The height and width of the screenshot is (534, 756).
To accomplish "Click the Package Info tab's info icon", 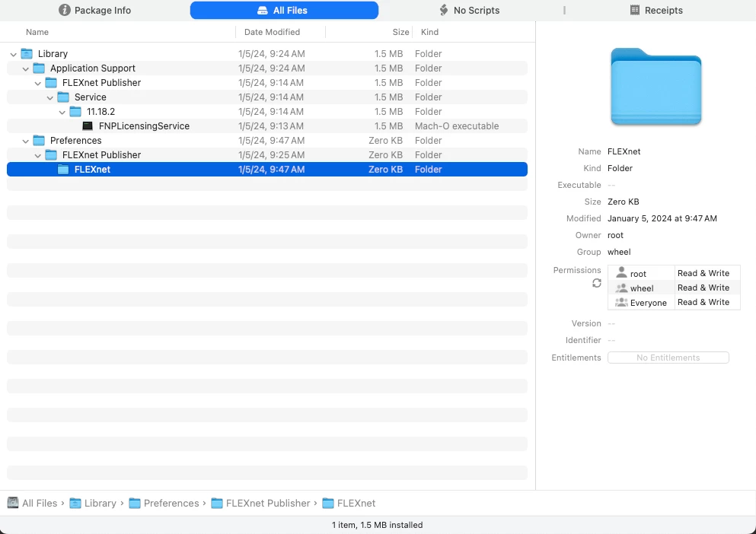I will click(65, 10).
